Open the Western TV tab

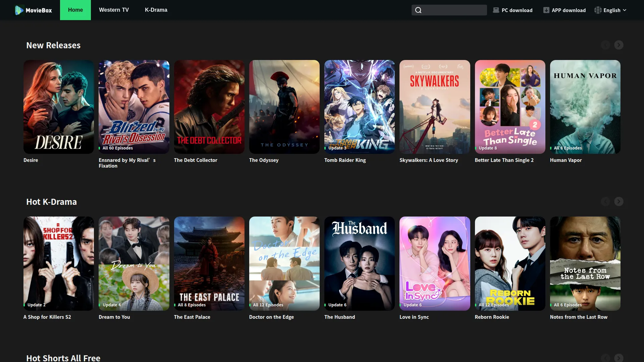click(114, 10)
